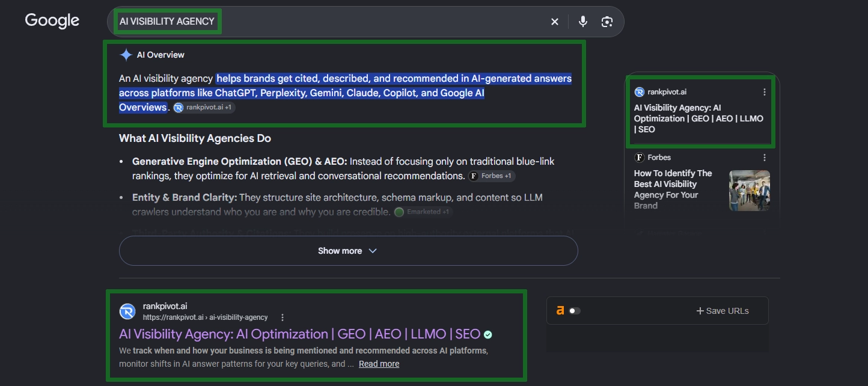This screenshot has height=386, width=868.
Task: Click the result URL breadcrumb 'https://rankpivot.ai › ai-visibility-agency'
Action: coord(206,317)
